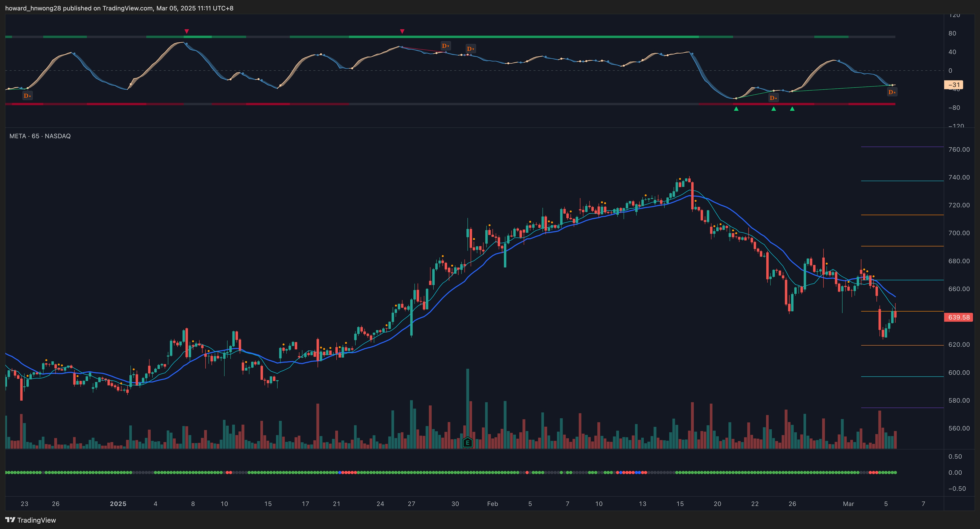Click the 24 date label on time axis
Screen dimensions: 980x529
380,503
